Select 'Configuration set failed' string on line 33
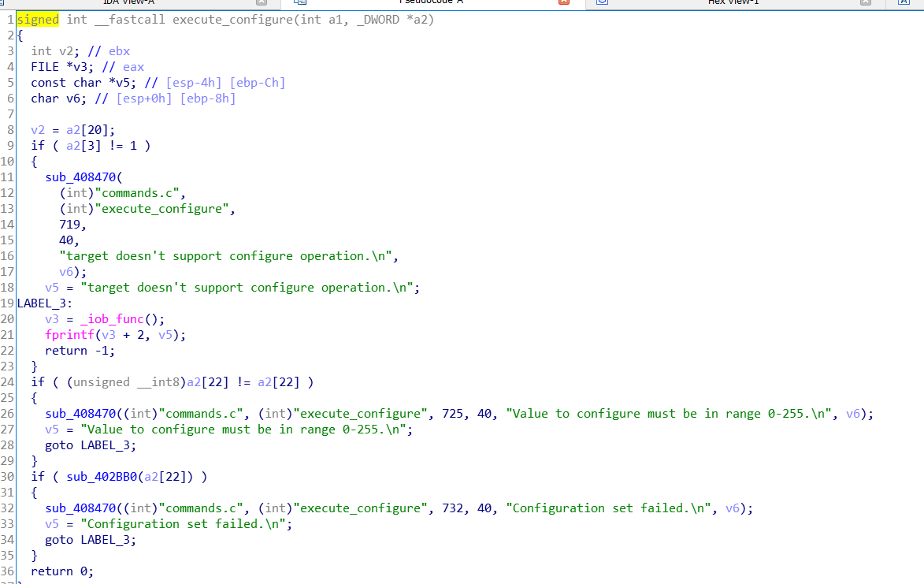Viewport: 924px width, 584px height. (x=184, y=524)
